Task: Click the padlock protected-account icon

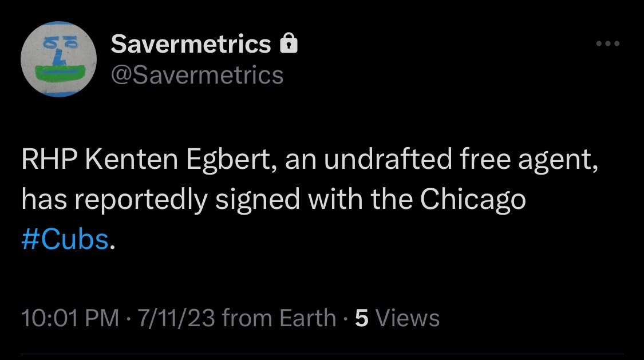Action: pyautogui.click(x=288, y=43)
